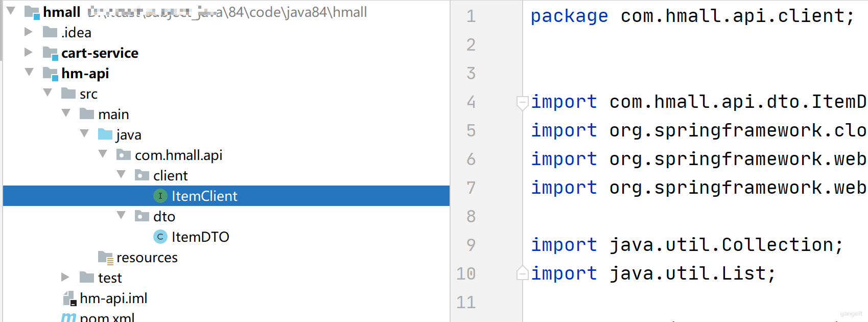This screenshot has width=868, height=322.
Task: Collapse the hmall project root
Action: pos(11,11)
